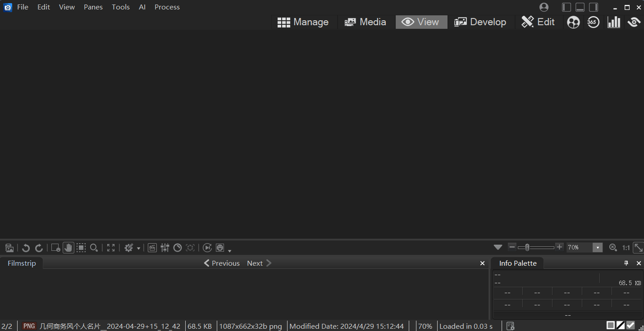Expand the toolbar overflow arrow
The width and height of the screenshot is (644, 331).
[229, 250]
